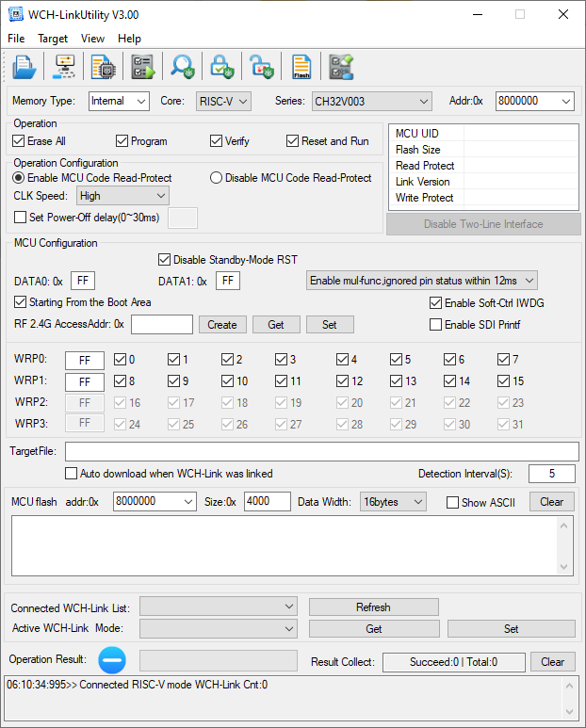The height and width of the screenshot is (728, 586).
Task: Click Get for Active WCH-Link Mode
Action: pyautogui.click(x=374, y=629)
